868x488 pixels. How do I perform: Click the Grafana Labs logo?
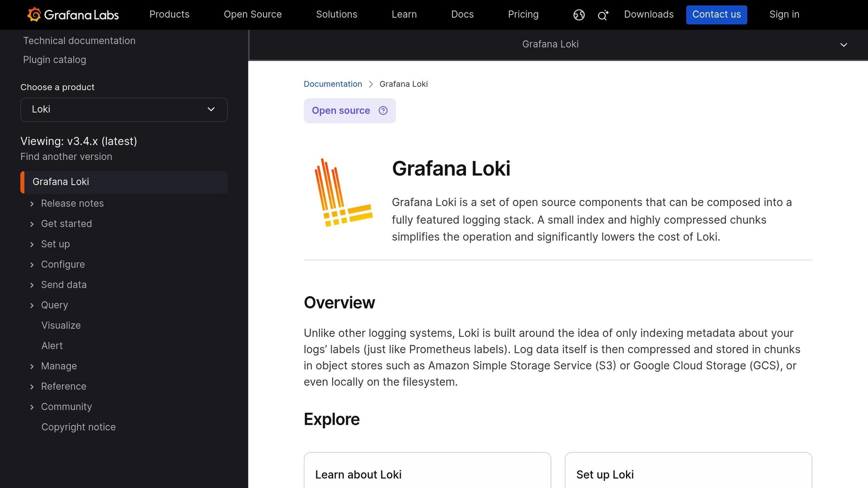coord(73,14)
